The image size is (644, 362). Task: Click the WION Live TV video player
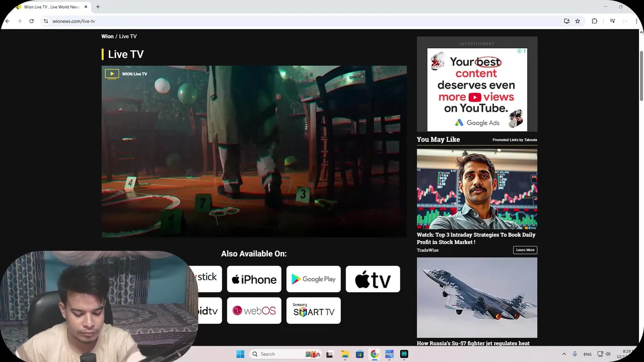point(254,151)
